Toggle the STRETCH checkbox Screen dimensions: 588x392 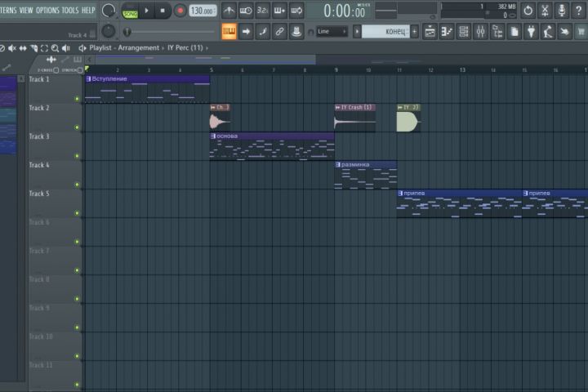pyautogui.click(x=80, y=70)
